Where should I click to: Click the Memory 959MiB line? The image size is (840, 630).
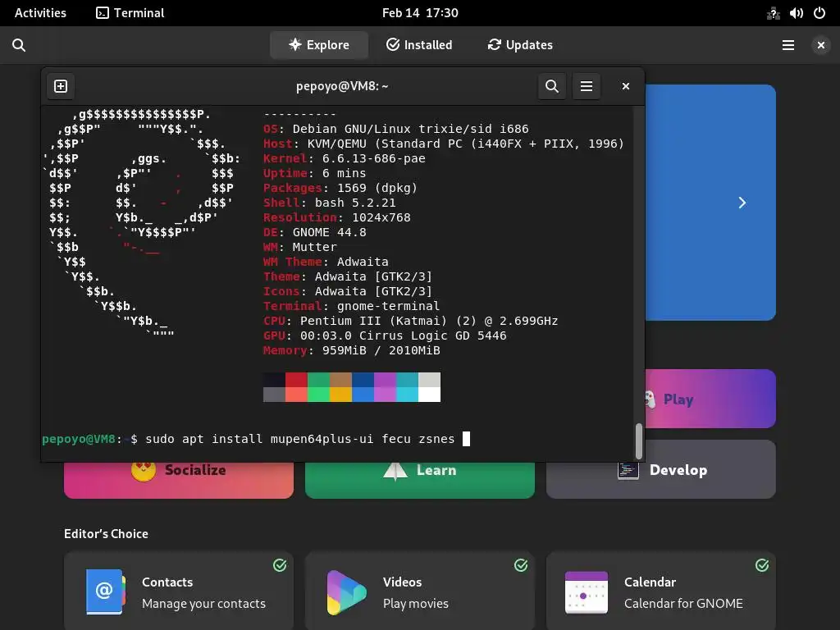351,350
